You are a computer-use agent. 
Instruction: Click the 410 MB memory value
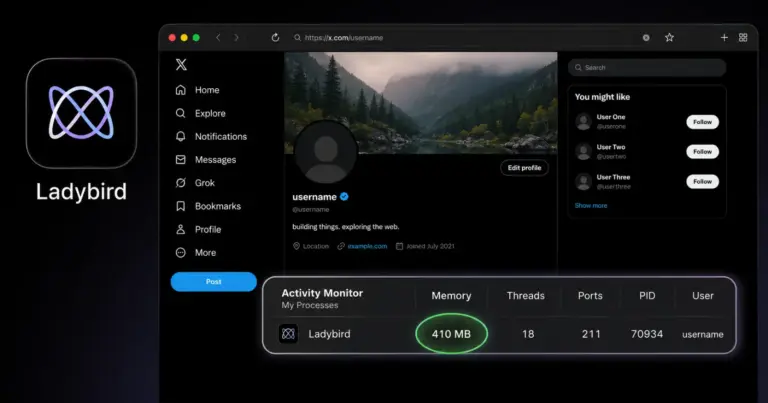point(451,334)
